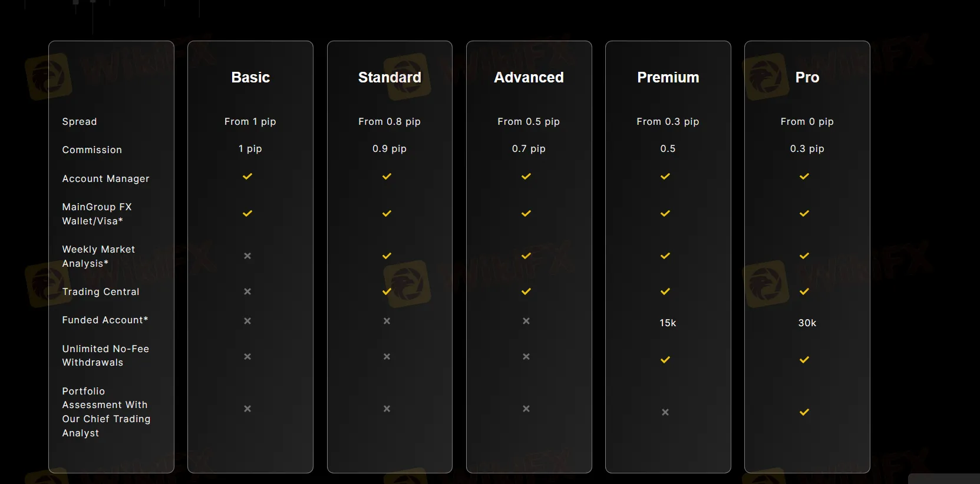Select the Premium plan tab
980x484 pixels.
coord(668,77)
